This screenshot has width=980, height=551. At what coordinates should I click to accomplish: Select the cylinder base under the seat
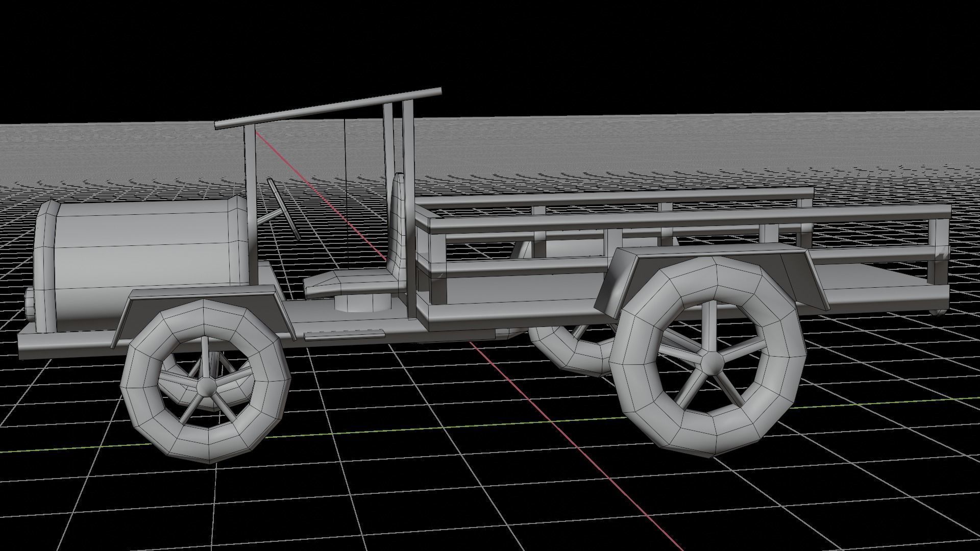362,304
